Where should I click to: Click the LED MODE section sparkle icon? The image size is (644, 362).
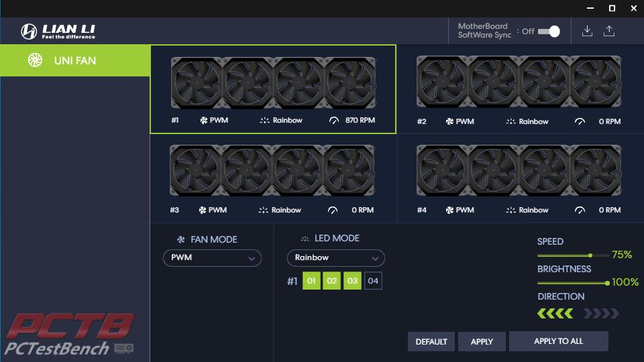coord(305,239)
